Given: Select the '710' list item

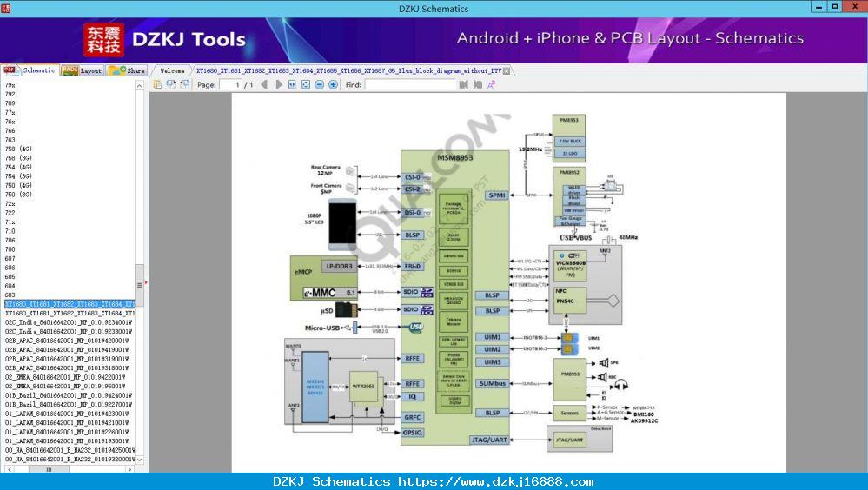Looking at the screenshot, I should [10, 231].
